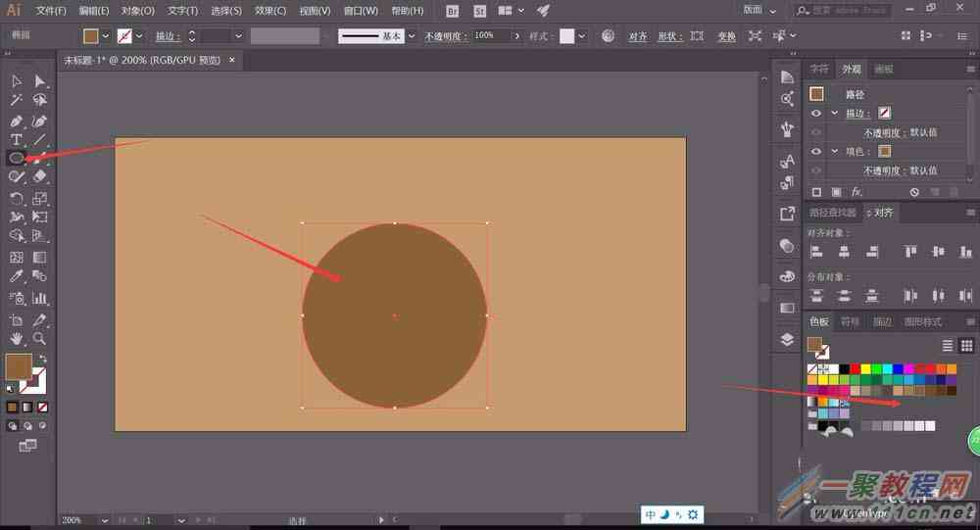Toggle visibility eye of 描边 stroke row
This screenshot has height=530, width=980.
coord(816,113)
